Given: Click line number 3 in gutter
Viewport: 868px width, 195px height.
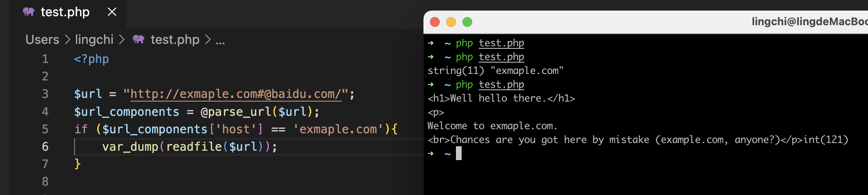Looking at the screenshot, I should tap(45, 94).
